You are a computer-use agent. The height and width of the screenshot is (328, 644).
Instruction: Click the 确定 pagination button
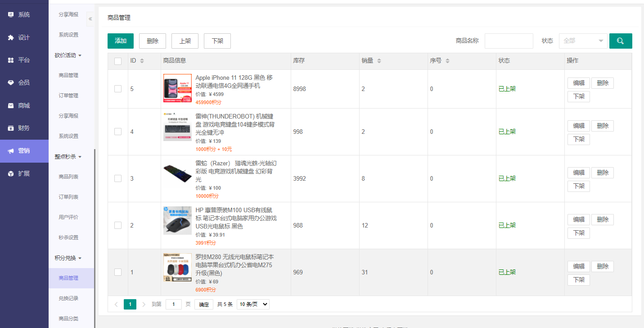point(204,305)
